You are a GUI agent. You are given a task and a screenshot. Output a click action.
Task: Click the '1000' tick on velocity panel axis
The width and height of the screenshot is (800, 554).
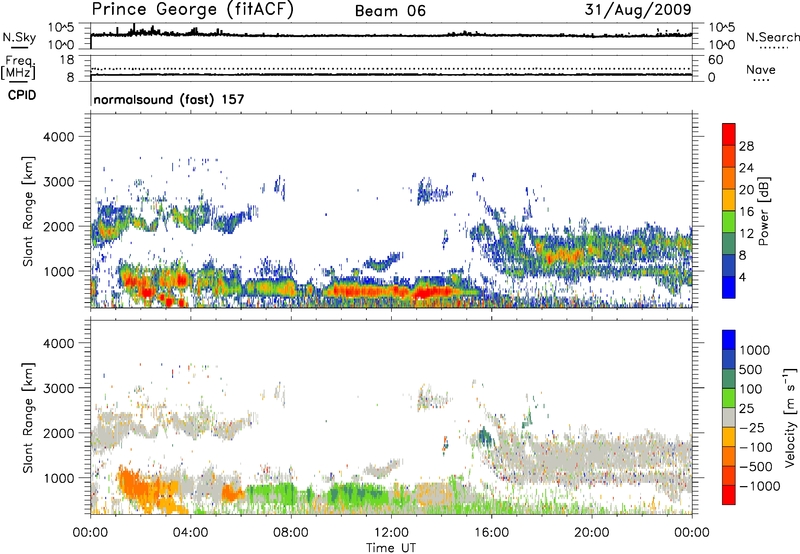[x=59, y=478]
